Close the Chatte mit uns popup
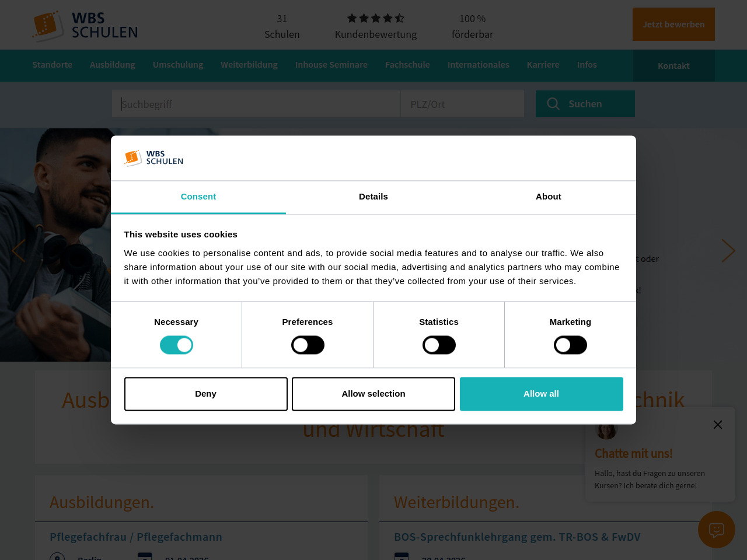Image resolution: width=747 pixels, height=560 pixels. coord(718,425)
